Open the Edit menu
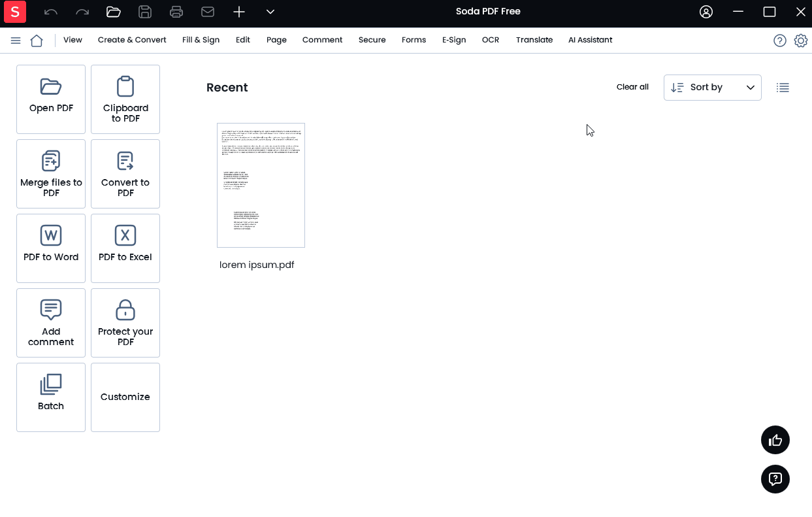Screen dimensions: 812x517 [243, 40]
